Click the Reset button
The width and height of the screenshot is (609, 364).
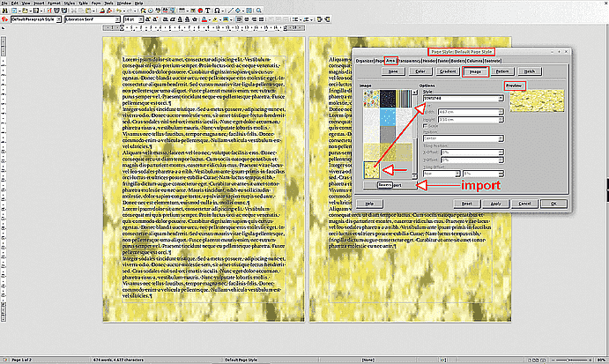(x=467, y=204)
